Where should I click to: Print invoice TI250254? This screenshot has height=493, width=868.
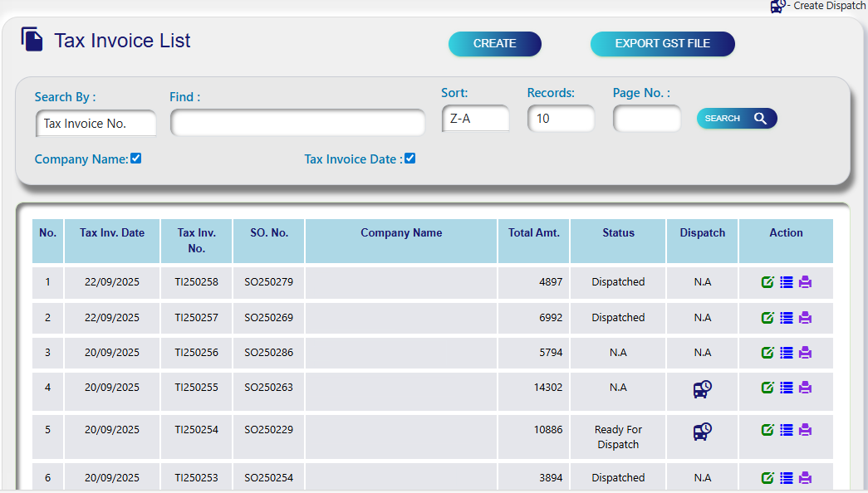804,430
